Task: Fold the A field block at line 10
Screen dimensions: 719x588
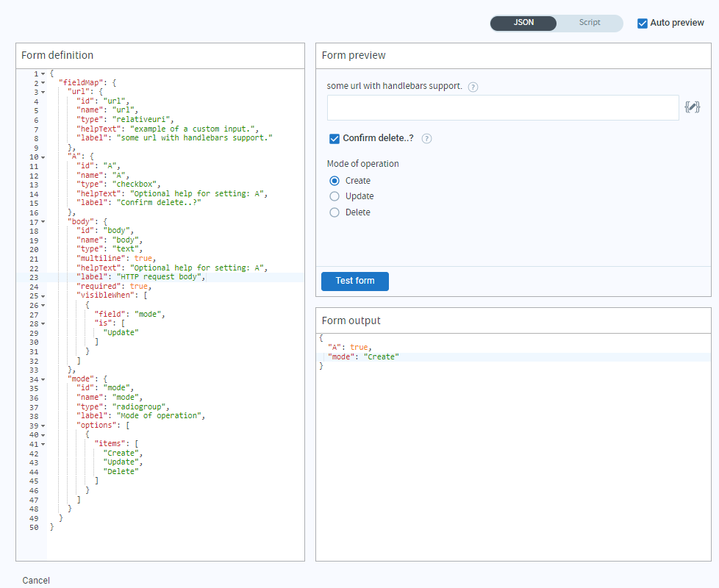Action: coord(43,157)
